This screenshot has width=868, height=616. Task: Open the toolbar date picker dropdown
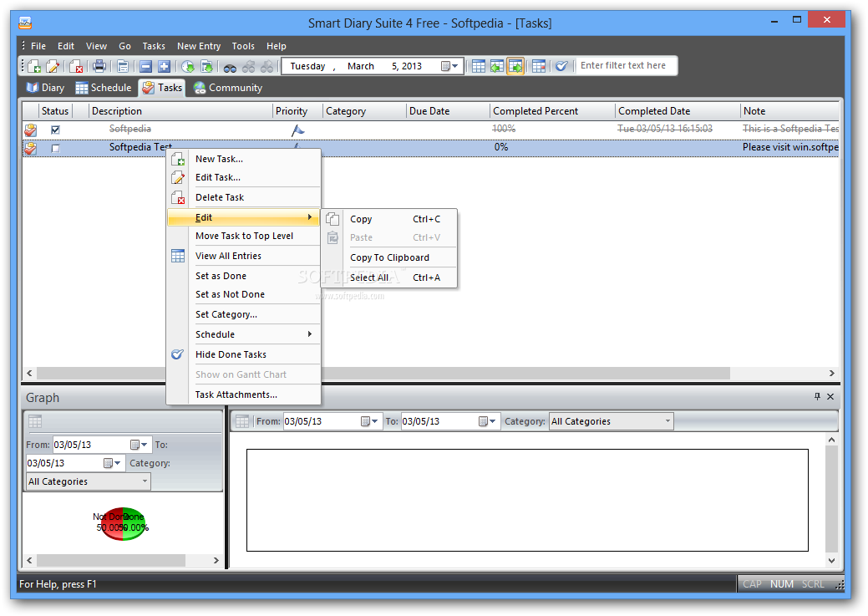pyautogui.click(x=450, y=67)
